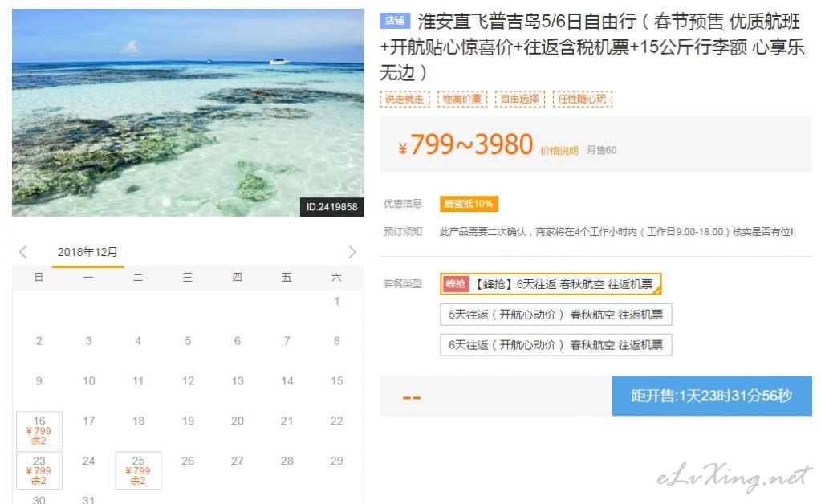Click the red 蜂抢 tag icon

[x=456, y=283]
